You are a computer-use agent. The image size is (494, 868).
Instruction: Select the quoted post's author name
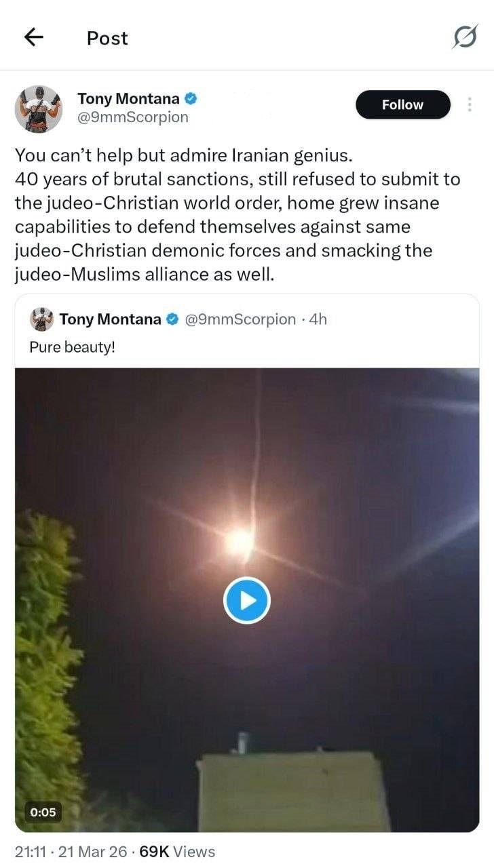[x=111, y=319]
